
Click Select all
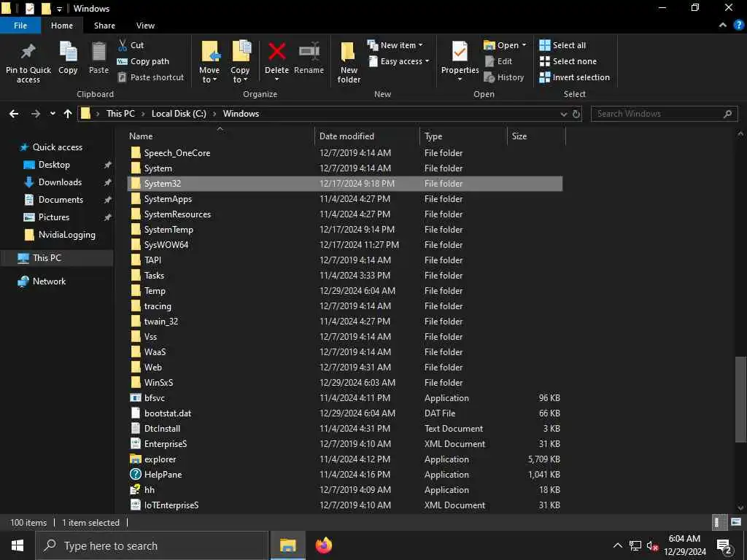pyautogui.click(x=562, y=45)
